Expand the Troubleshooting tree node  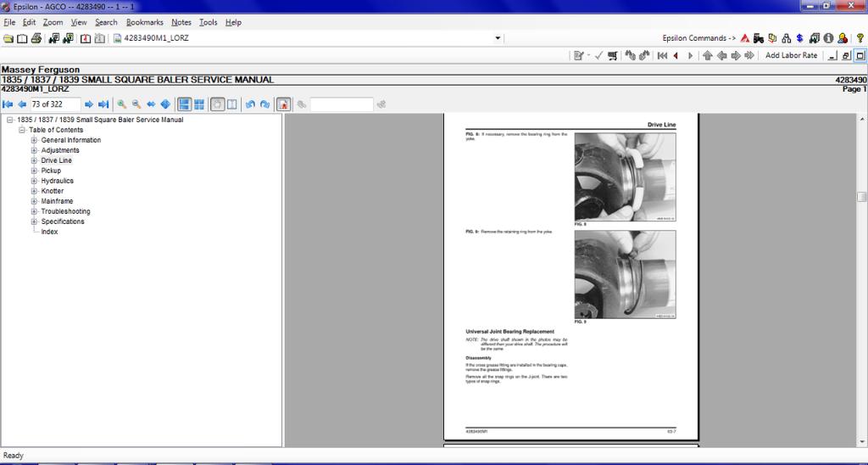(34, 211)
